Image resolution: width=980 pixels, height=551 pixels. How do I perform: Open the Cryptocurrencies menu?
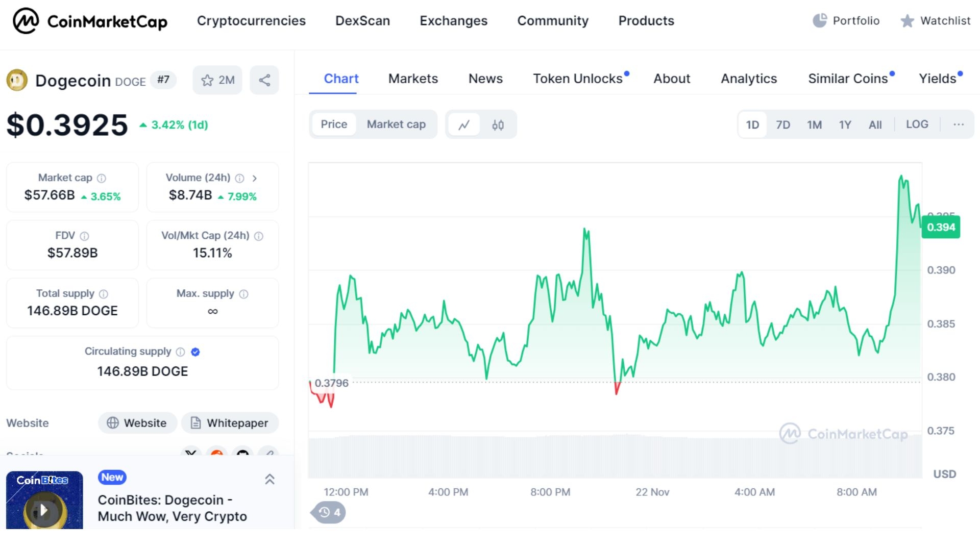tap(251, 21)
